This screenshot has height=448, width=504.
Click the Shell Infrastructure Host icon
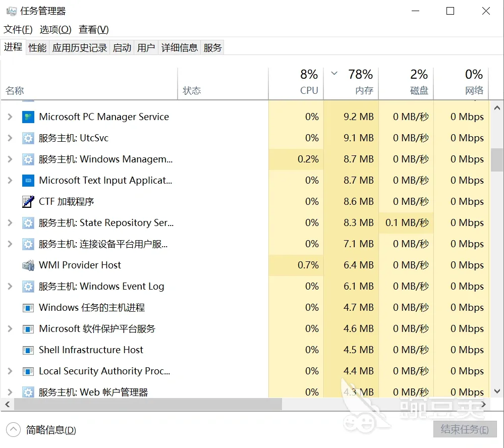point(28,350)
